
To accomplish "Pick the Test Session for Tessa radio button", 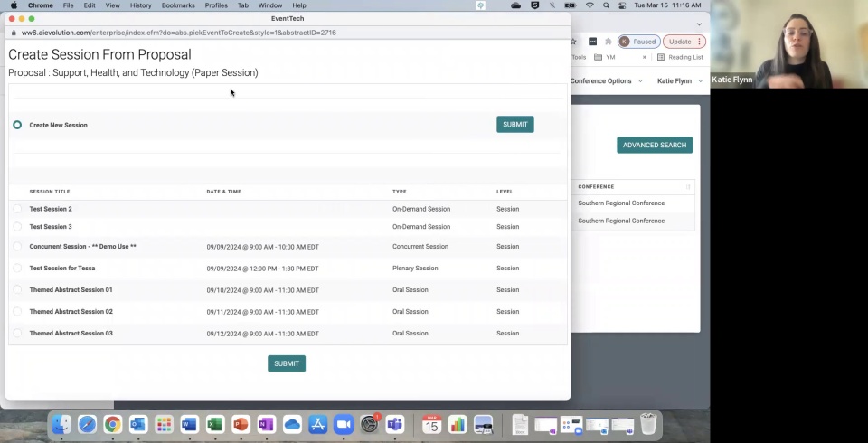I will point(17,268).
